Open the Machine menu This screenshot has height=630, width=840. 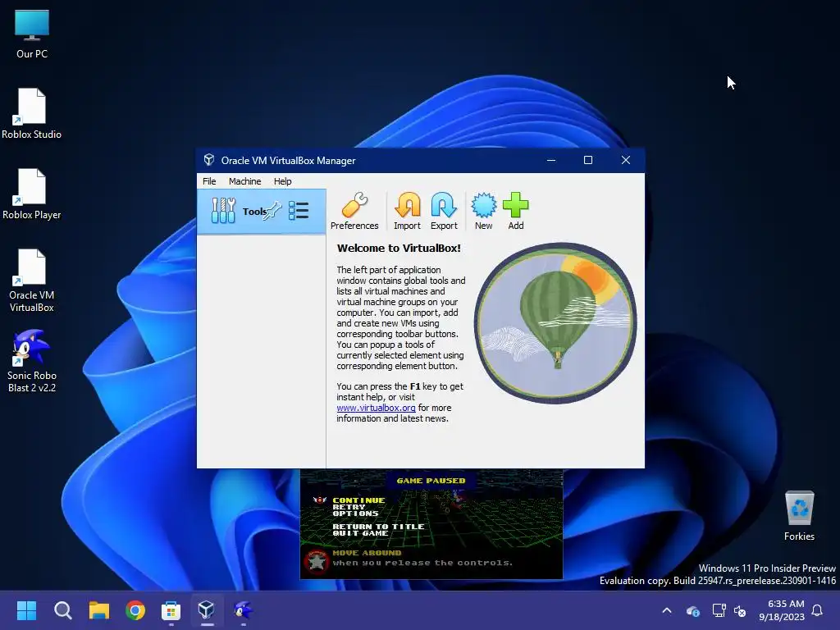click(244, 181)
